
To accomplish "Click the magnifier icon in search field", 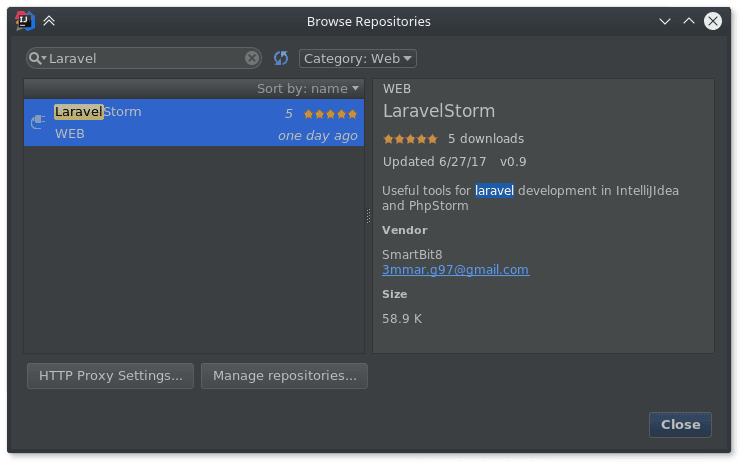I will 37,59.
